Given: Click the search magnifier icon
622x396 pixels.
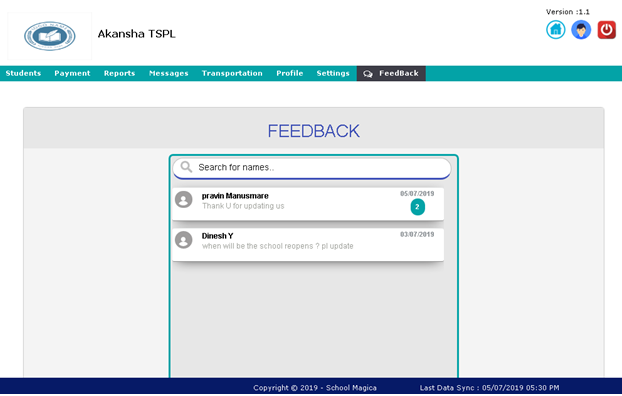Looking at the screenshot, I should [x=186, y=167].
